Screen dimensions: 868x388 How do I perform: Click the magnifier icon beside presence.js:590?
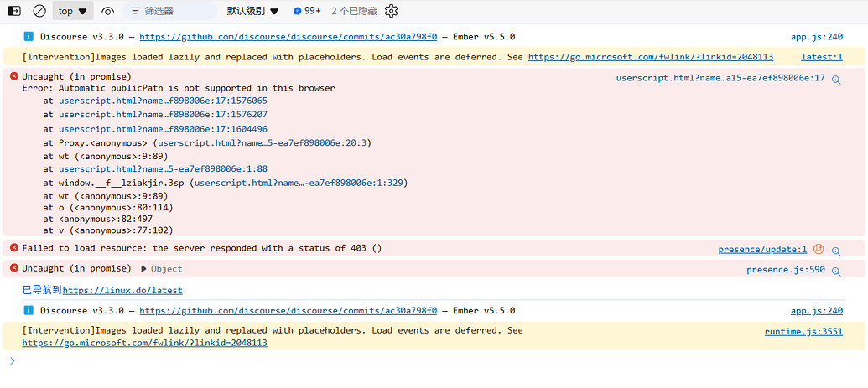click(x=836, y=272)
